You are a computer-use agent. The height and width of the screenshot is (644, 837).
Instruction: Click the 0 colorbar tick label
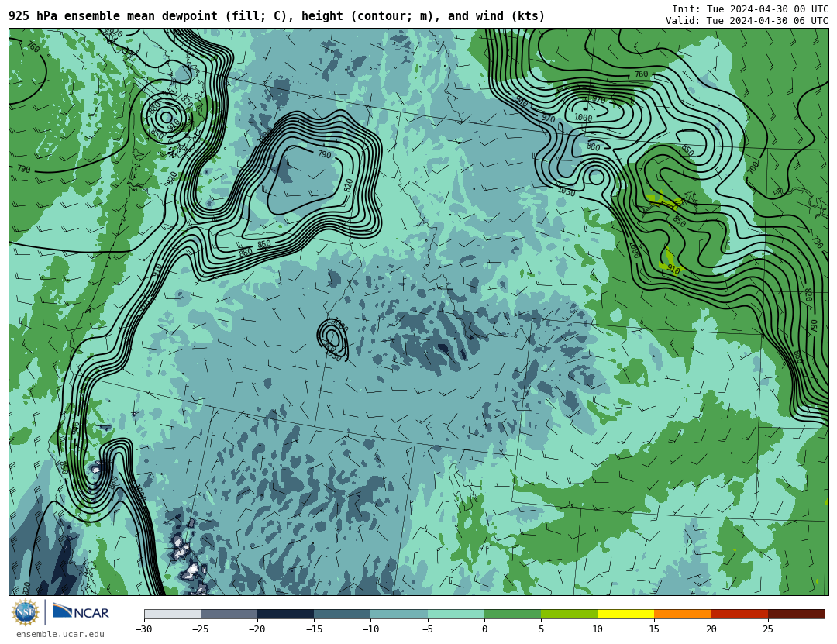click(484, 629)
